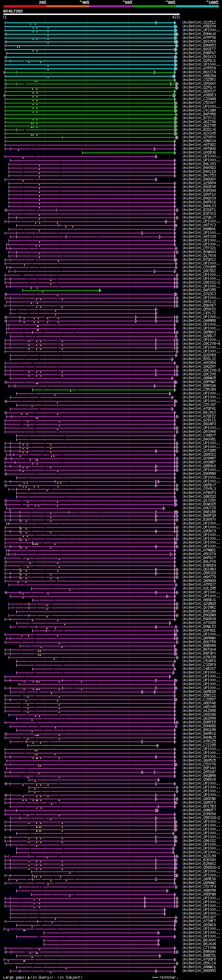Open hit UniRef100_B9HA53
This screenshot has width=222, height=980.
(199, 45)
